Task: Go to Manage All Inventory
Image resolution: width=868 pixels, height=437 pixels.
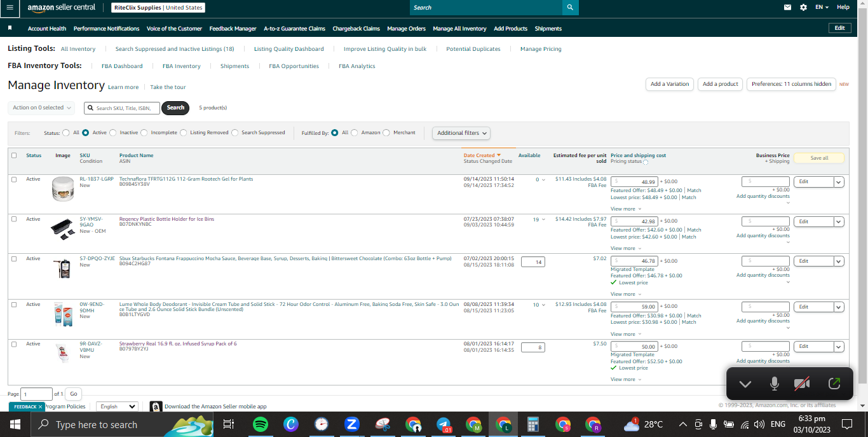Action: tap(459, 29)
